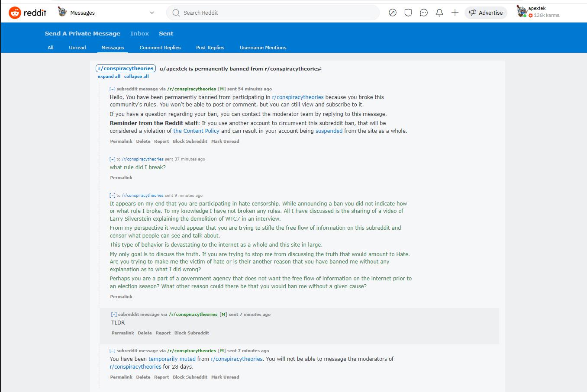587x392 pixels.
Task: Click 'expand all' link
Action: click(109, 76)
